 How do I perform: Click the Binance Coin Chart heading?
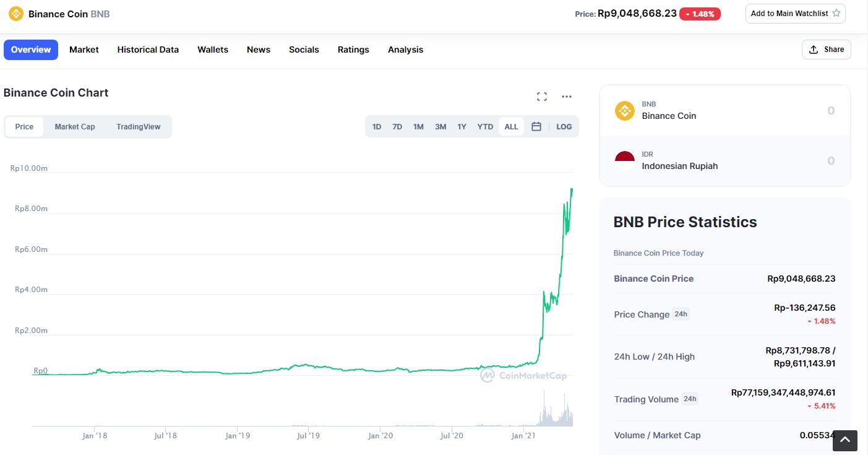click(x=56, y=93)
